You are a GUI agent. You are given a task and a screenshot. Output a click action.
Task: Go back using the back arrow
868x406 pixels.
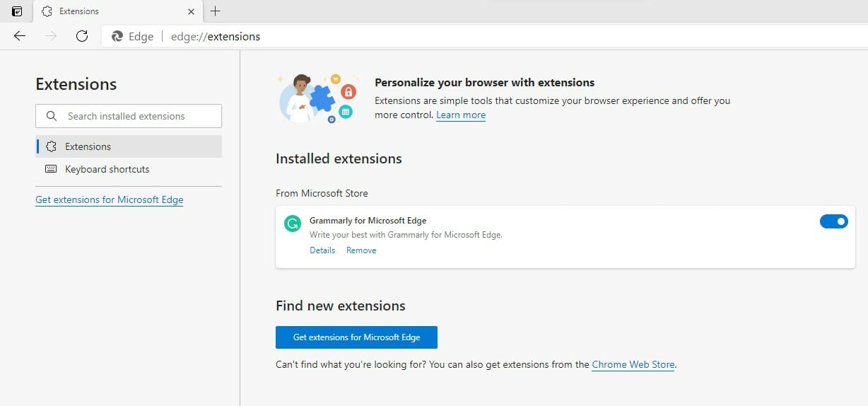coord(20,36)
